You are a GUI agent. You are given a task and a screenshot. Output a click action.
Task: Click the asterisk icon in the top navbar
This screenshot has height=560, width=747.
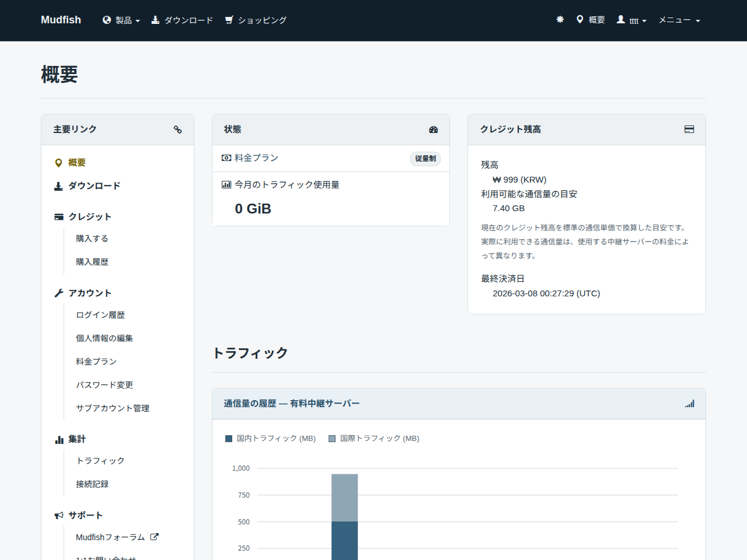pos(560,20)
